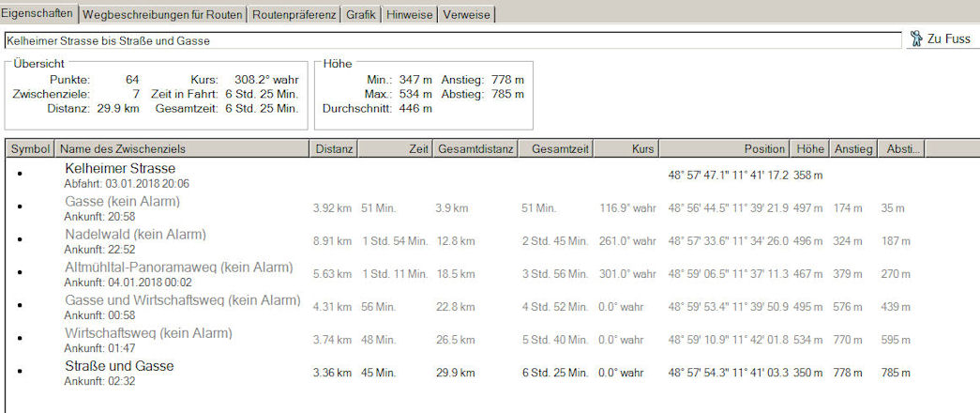
Task: Click into the route name text field
Action: (x=450, y=40)
